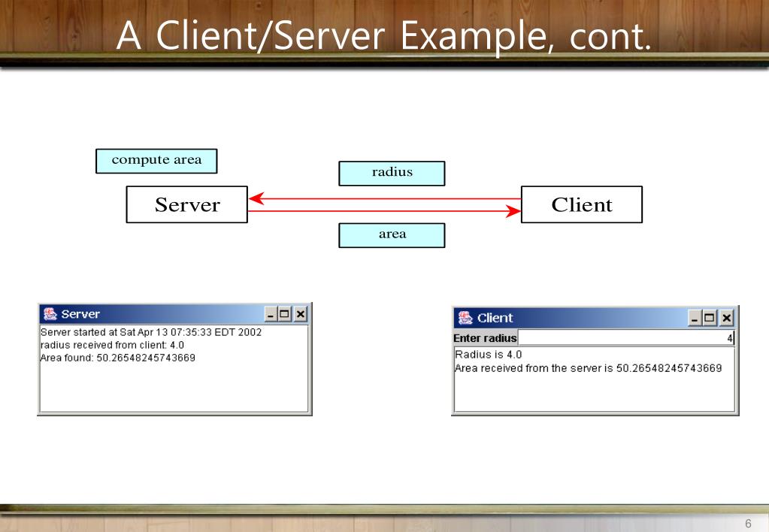The height and width of the screenshot is (532, 769).
Task: Click 'radius received from client: 4.0' text
Action: click(x=112, y=345)
